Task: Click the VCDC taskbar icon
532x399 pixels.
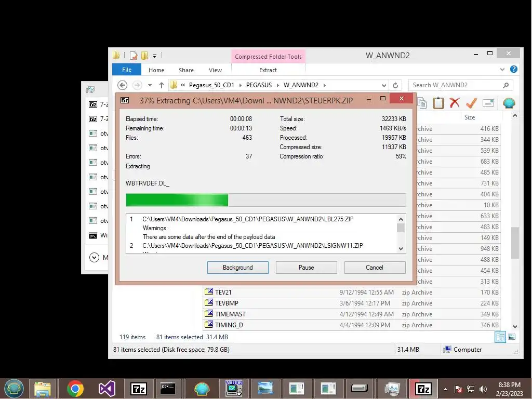Action: pos(233,389)
